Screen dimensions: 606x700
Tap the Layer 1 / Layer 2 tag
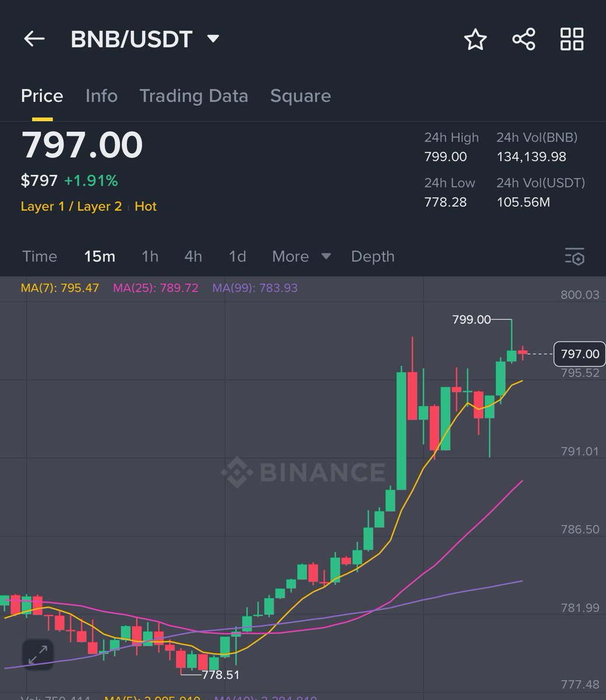71,206
